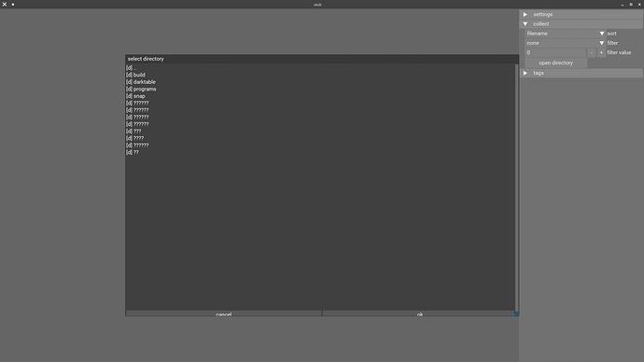Image resolution: width=644 pixels, height=362 pixels.
Task: Open the filter dropdown showing none
Action: 566,43
